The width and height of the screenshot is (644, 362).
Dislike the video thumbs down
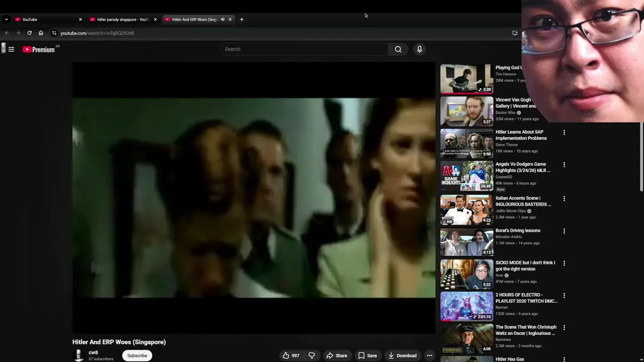312,355
